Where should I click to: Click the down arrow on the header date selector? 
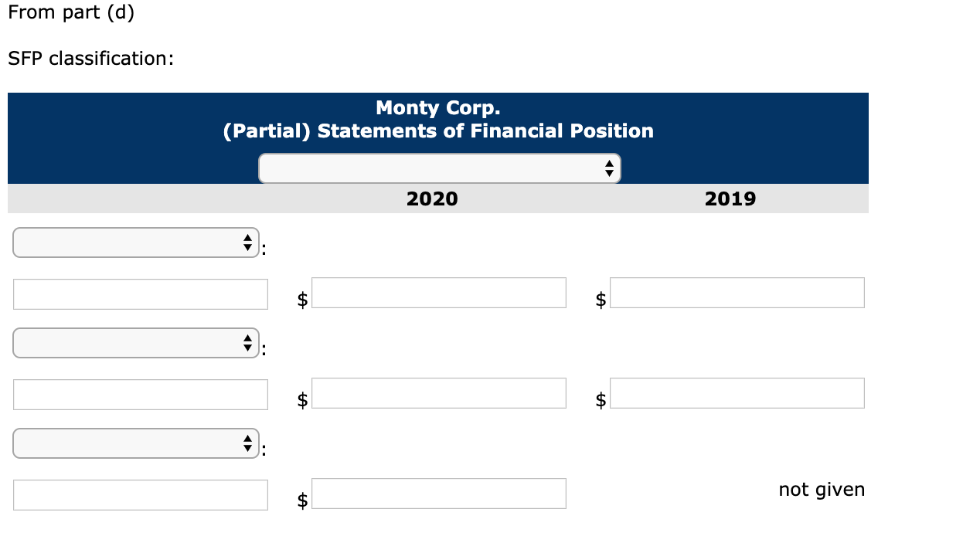click(x=609, y=172)
